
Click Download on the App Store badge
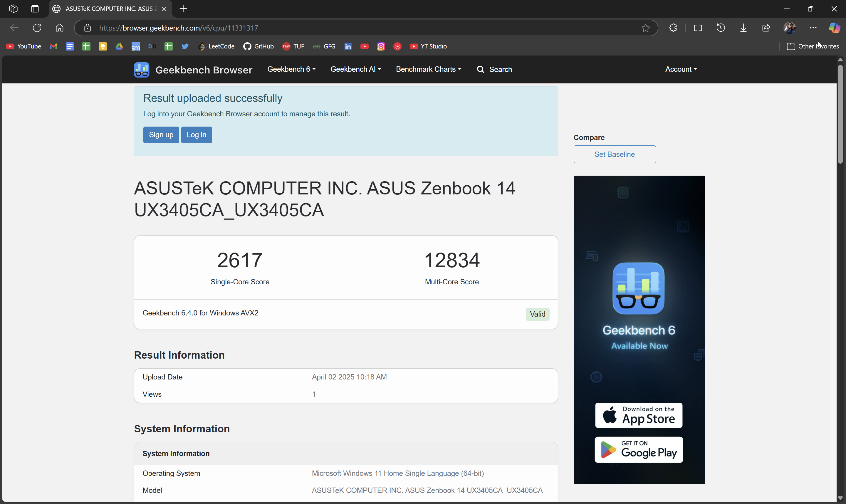[x=639, y=415]
